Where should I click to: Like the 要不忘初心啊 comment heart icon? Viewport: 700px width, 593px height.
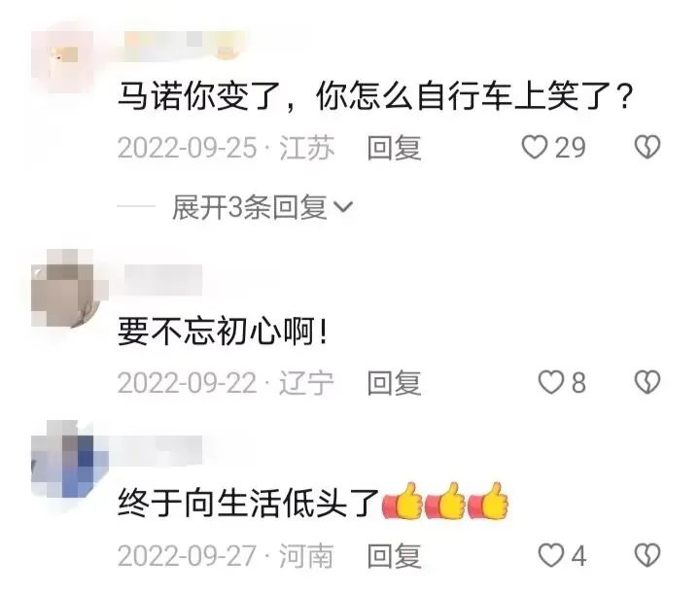coord(551,382)
